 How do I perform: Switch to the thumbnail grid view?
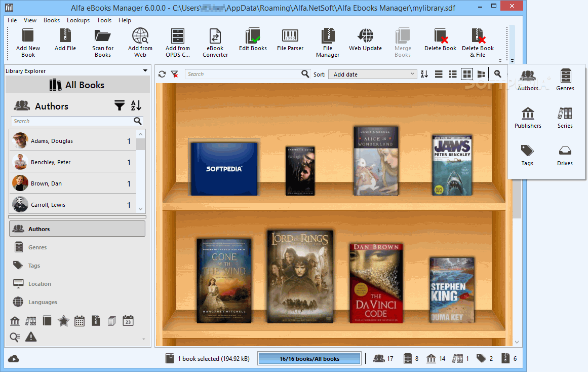click(x=467, y=75)
